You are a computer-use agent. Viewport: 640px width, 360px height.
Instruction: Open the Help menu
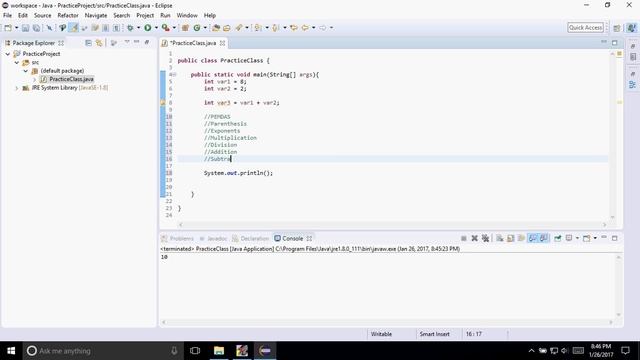[x=210, y=16]
